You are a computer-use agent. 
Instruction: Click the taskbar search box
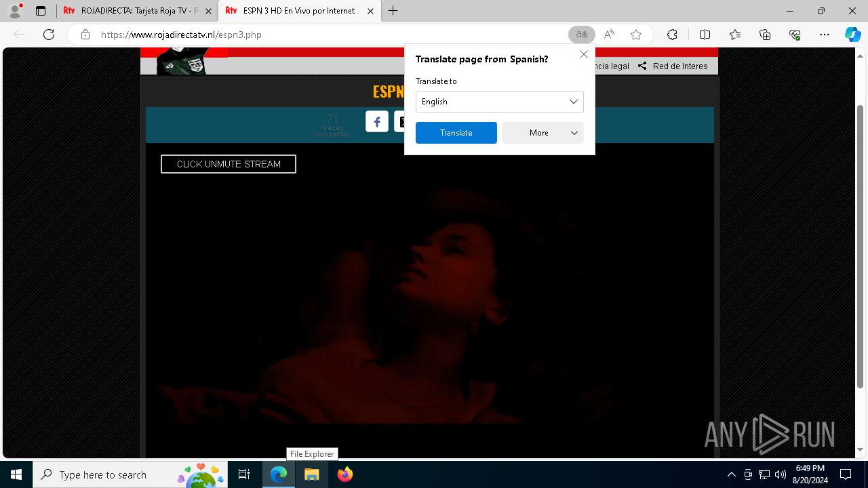(130, 474)
